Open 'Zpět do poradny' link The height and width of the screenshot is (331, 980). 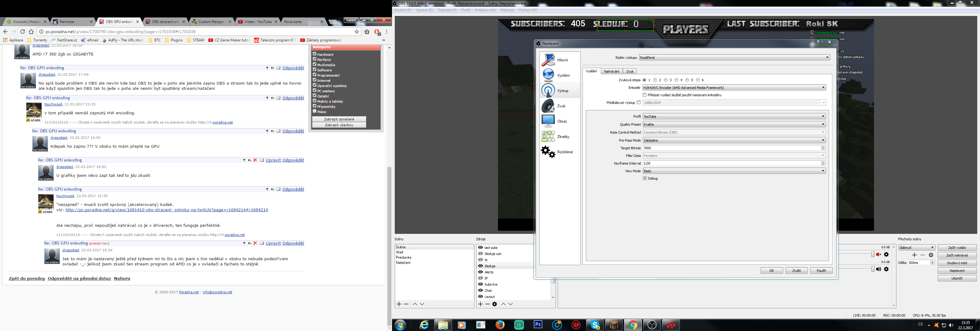(27, 278)
